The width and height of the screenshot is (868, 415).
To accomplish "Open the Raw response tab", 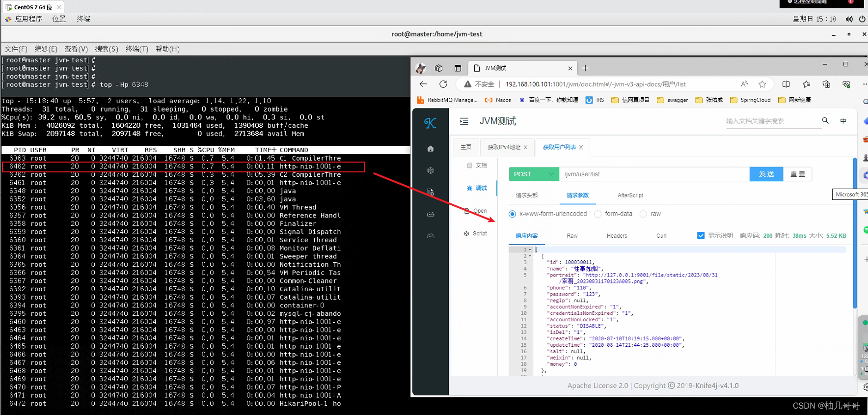I will [572, 236].
